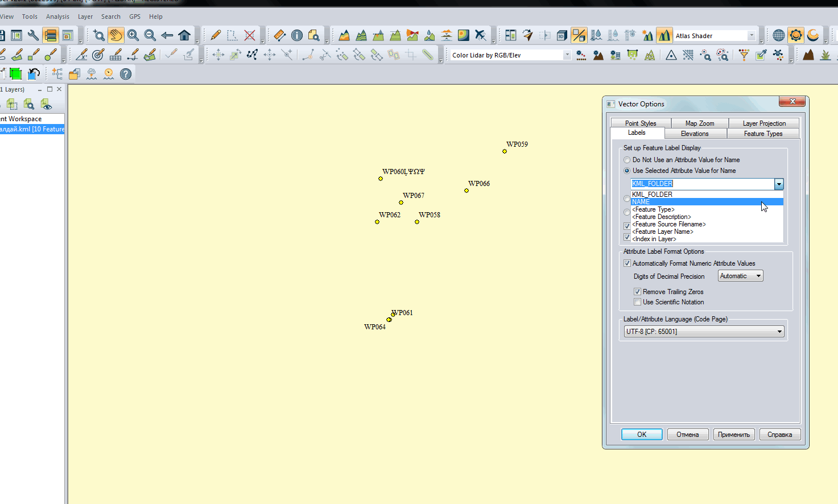Expand the Label/Attribute Language code page dropdown

point(704,332)
